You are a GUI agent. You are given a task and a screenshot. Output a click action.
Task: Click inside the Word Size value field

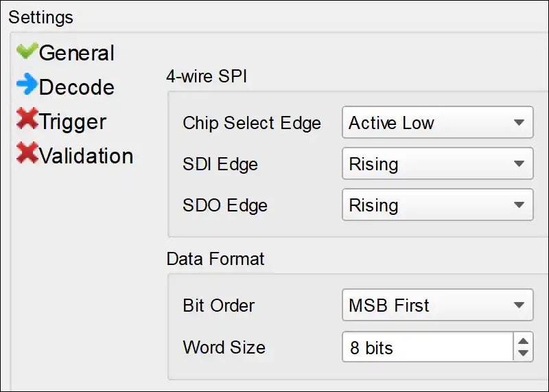tap(427, 347)
